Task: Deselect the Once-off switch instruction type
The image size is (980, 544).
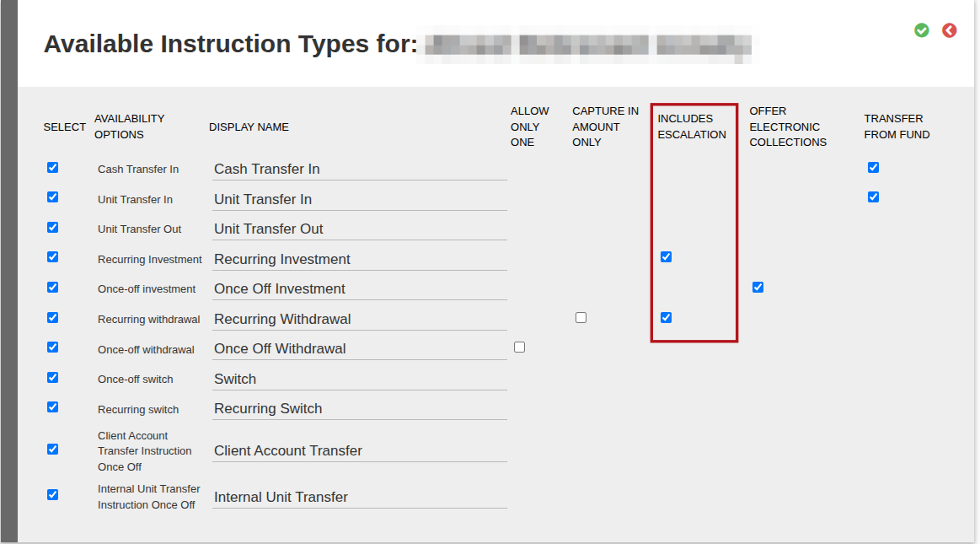Action: coord(52,378)
